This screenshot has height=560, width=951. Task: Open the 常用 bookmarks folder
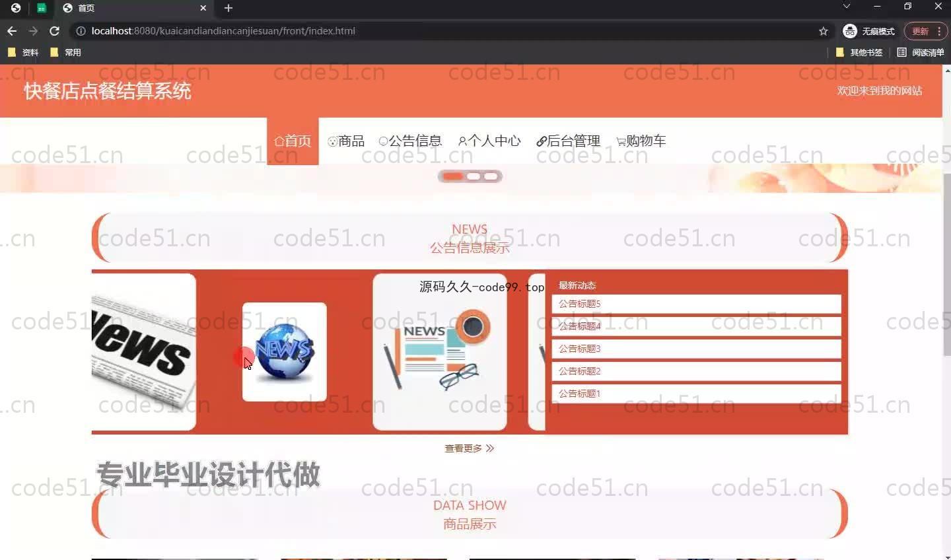65,52
